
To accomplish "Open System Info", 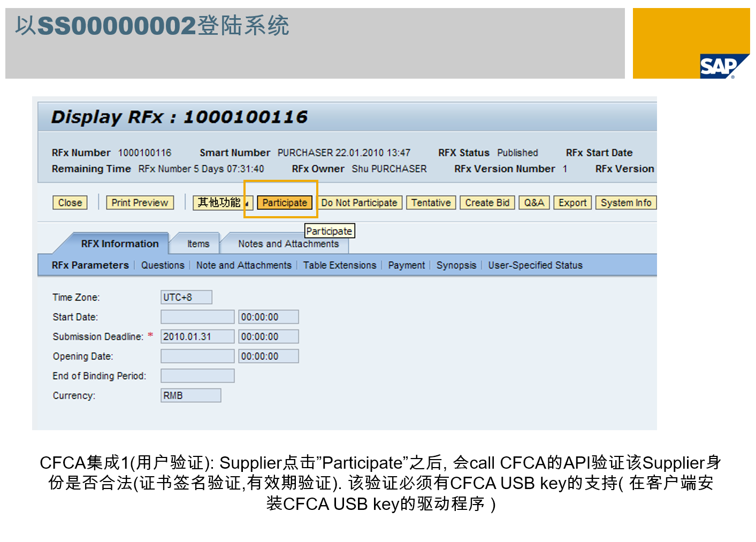I will 626,203.
